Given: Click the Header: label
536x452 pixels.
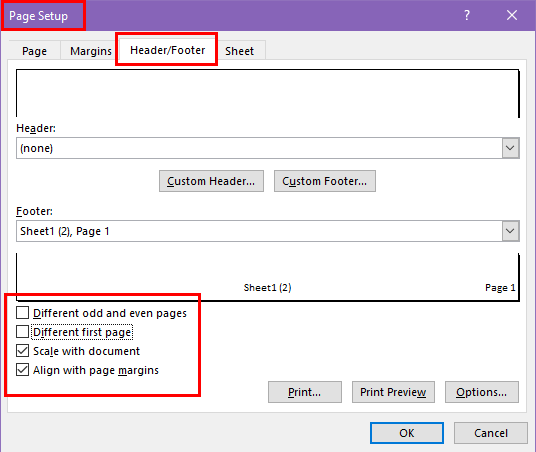Looking at the screenshot, I should pos(36,128).
